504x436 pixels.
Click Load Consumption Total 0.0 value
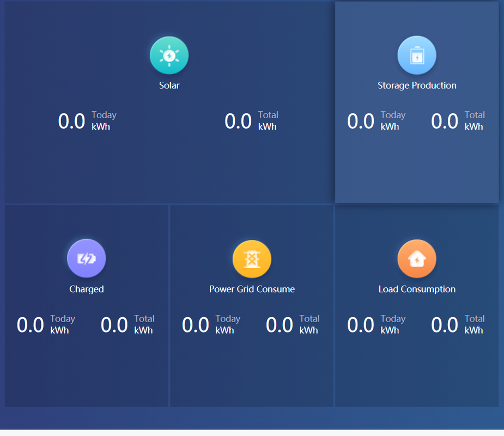[x=445, y=325]
